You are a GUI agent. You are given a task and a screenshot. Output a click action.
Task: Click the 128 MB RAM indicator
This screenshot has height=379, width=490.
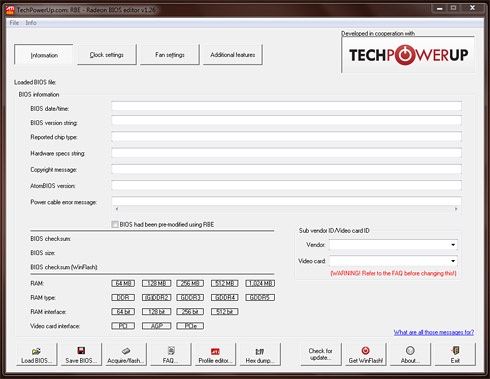(157, 283)
